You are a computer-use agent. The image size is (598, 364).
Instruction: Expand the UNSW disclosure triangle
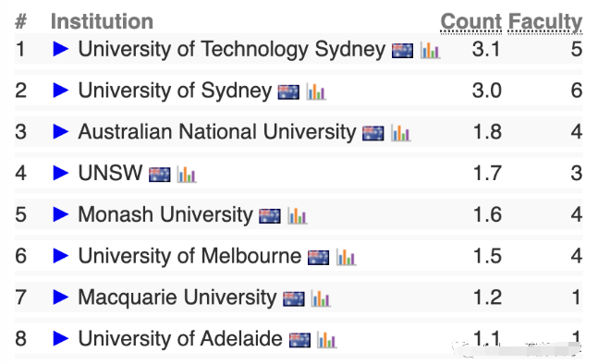(61, 173)
